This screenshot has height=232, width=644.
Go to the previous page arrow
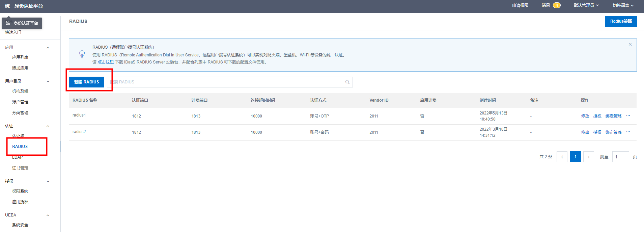pos(562,157)
